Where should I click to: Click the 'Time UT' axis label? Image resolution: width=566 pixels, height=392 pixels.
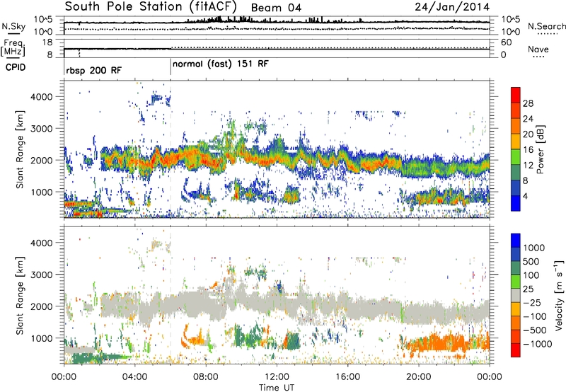tap(277, 387)
